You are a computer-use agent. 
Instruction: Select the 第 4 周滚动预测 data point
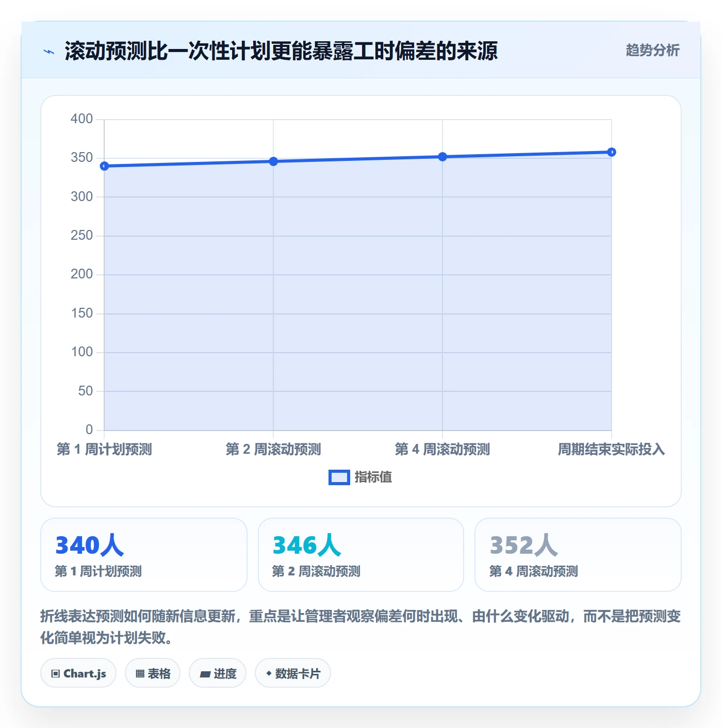click(442, 157)
